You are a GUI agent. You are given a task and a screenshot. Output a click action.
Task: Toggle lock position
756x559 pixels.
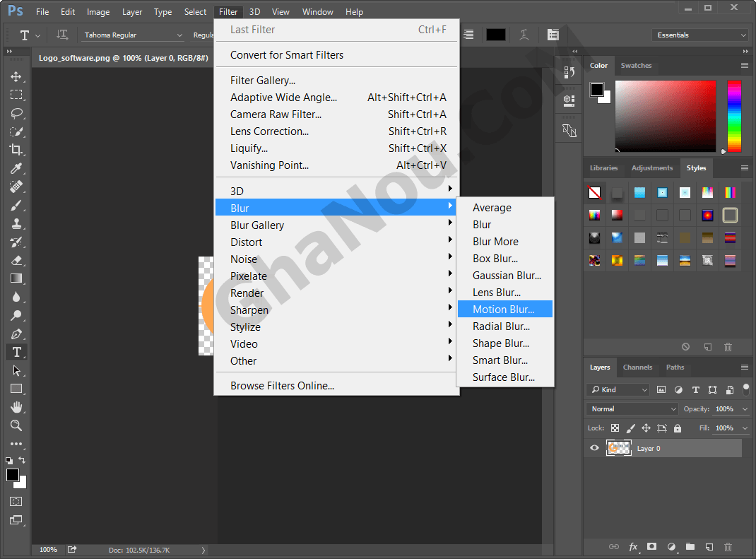click(646, 428)
